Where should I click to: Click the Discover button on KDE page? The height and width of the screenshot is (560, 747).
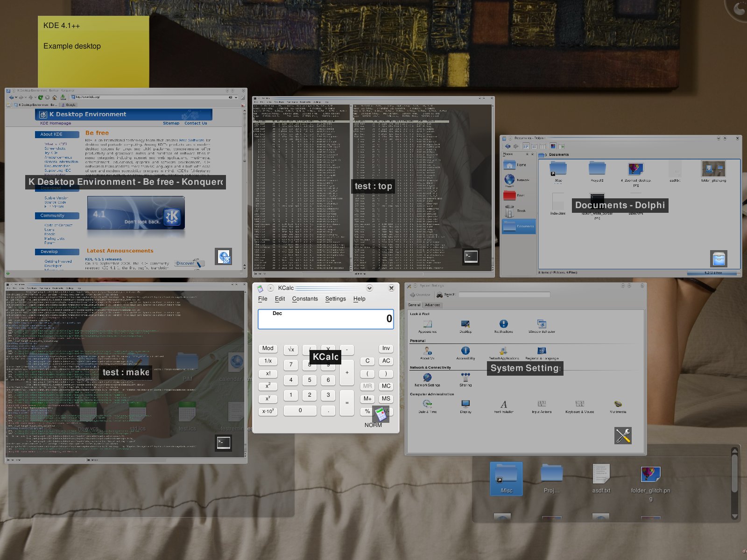pyautogui.click(x=189, y=263)
